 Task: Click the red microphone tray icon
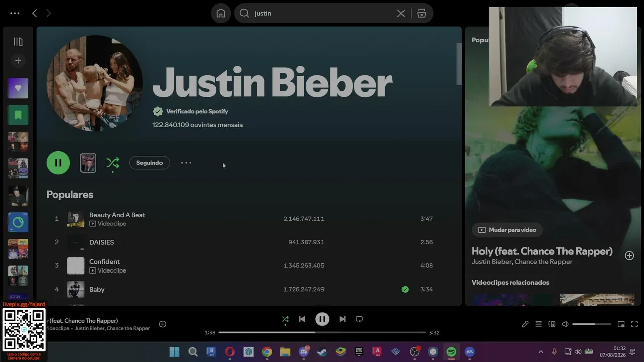coord(554,352)
